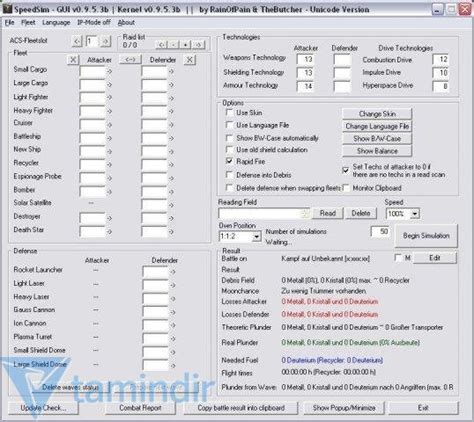Image resolution: width=474 pixels, height=422 pixels.
Task: Click Death Star defender transfer arrow
Action: (171, 232)
